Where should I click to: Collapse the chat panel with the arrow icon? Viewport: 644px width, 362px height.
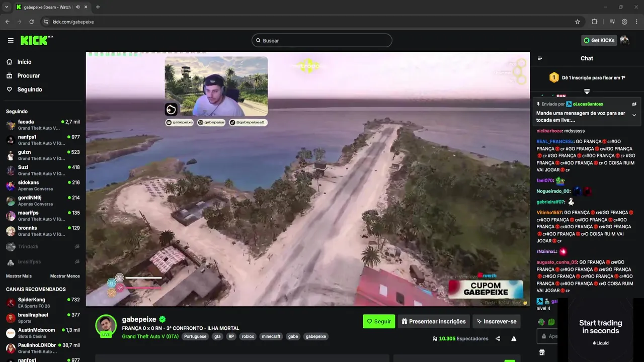(540, 58)
